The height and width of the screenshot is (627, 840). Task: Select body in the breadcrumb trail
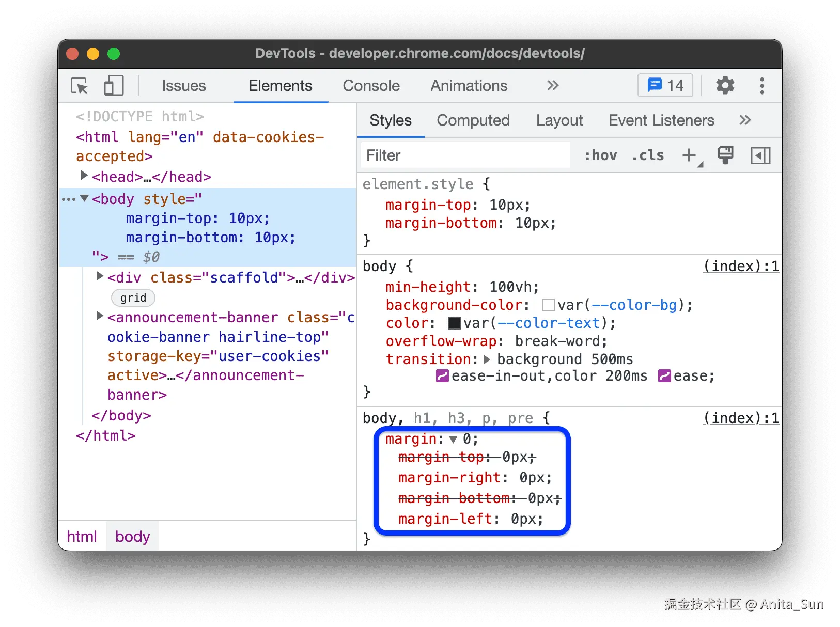(x=133, y=537)
